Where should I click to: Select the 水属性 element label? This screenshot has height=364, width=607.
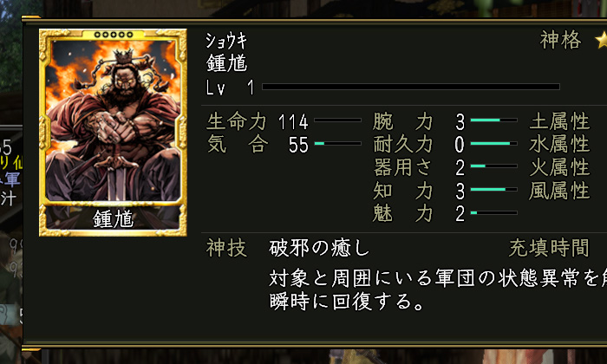coord(559,144)
